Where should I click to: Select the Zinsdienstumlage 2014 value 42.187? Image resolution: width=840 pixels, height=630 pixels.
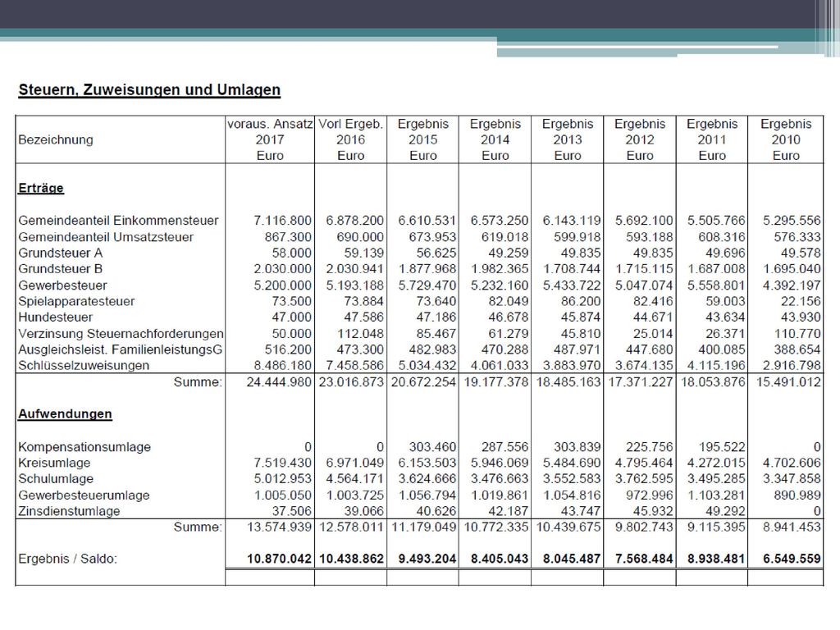click(509, 511)
